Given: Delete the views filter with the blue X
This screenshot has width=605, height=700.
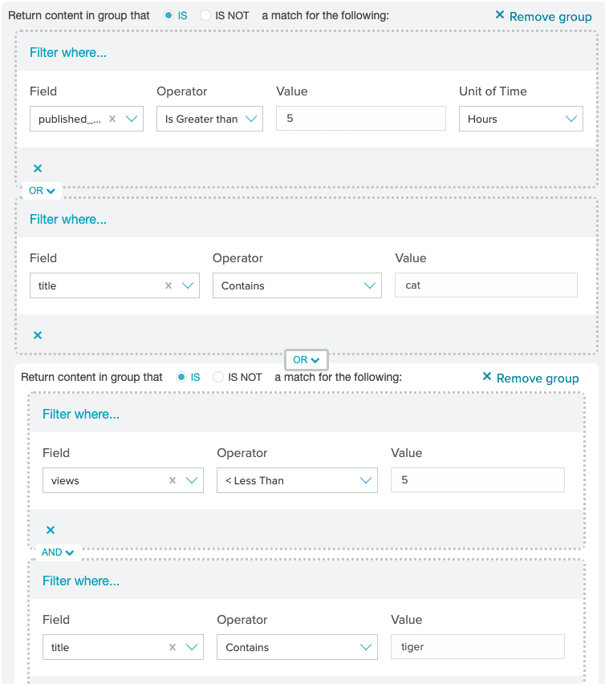Looking at the screenshot, I should [51, 530].
